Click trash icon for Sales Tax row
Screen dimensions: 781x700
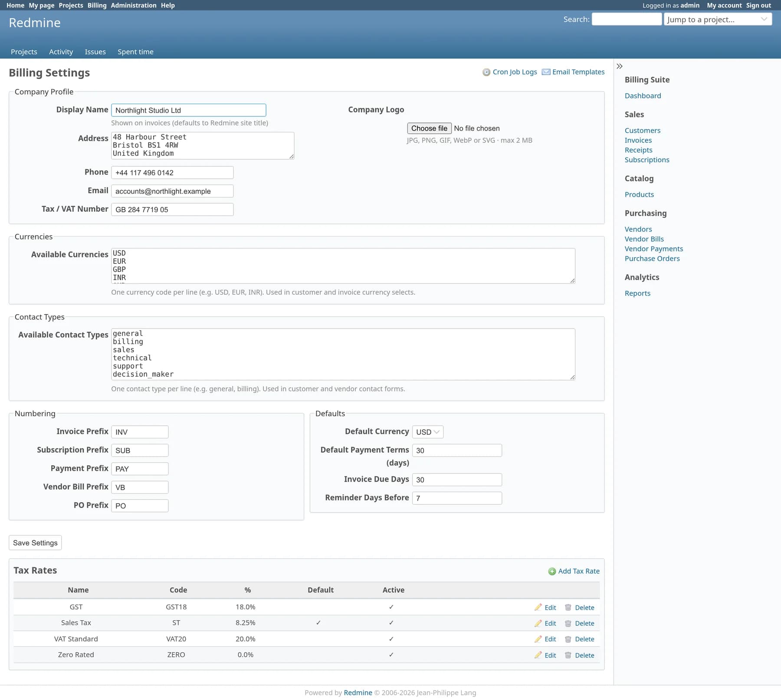(x=568, y=623)
